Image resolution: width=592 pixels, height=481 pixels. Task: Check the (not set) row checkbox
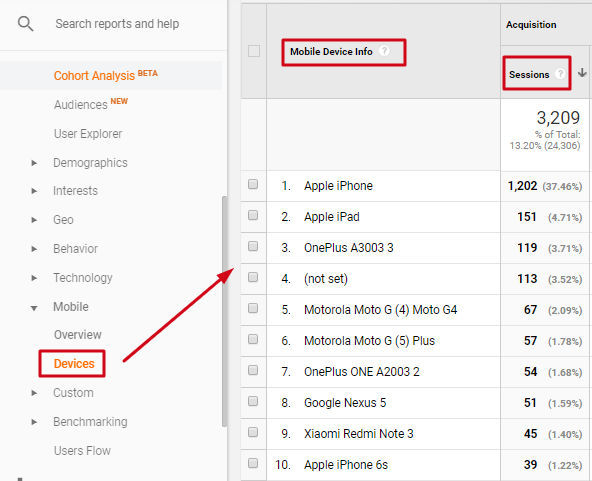click(253, 277)
